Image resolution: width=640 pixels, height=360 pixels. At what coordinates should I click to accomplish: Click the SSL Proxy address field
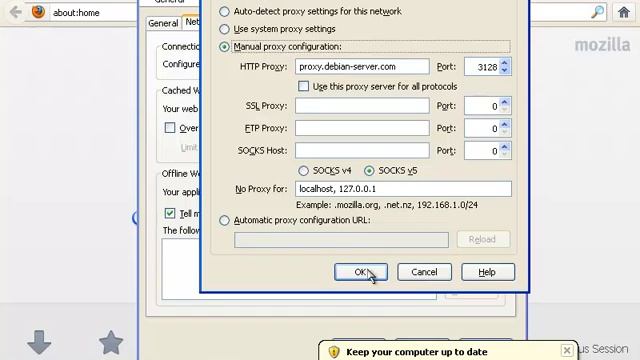(362, 106)
